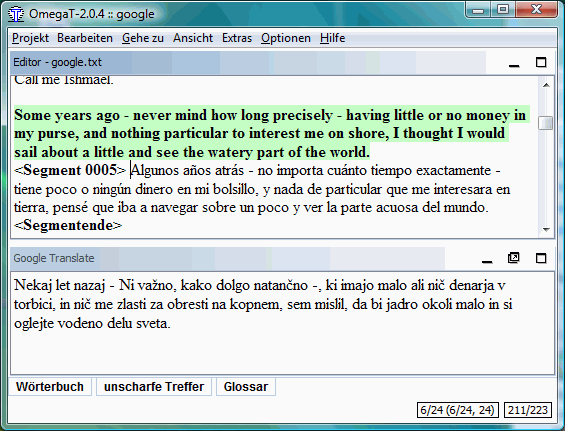Click the character count 211/223

click(528, 410)
